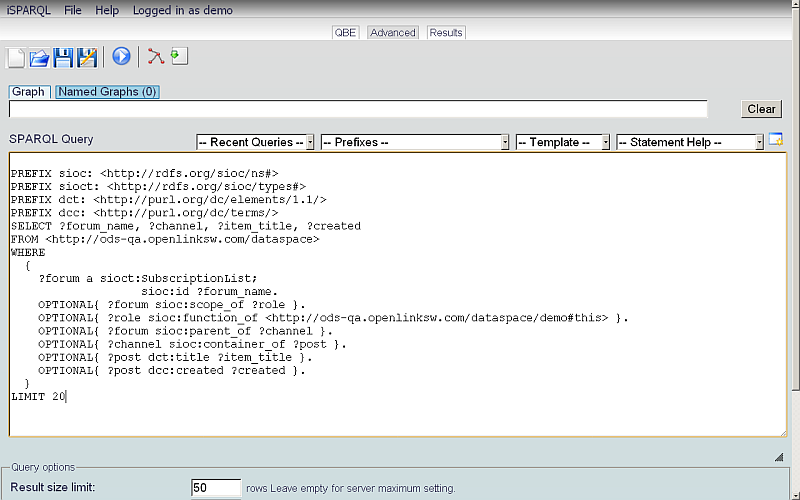Click the 'LIMIT 20' line in query
The width and height of the screenshot is (800, 500).
[x=38, y=396]
